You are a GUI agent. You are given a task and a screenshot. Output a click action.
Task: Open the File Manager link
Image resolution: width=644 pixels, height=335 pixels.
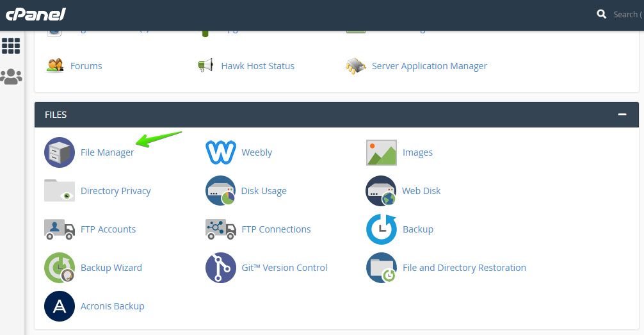click(x=107, y=152)
